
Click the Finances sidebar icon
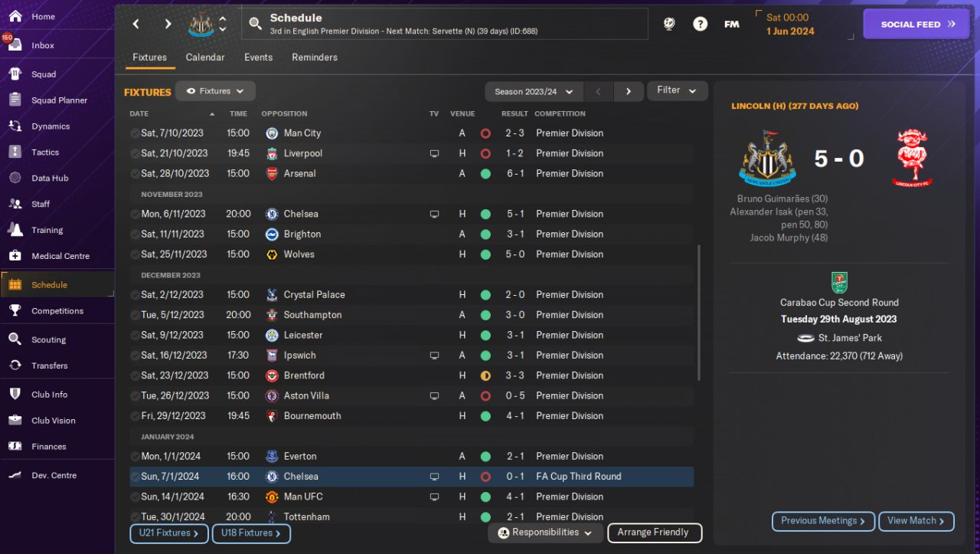coord(15,446)
